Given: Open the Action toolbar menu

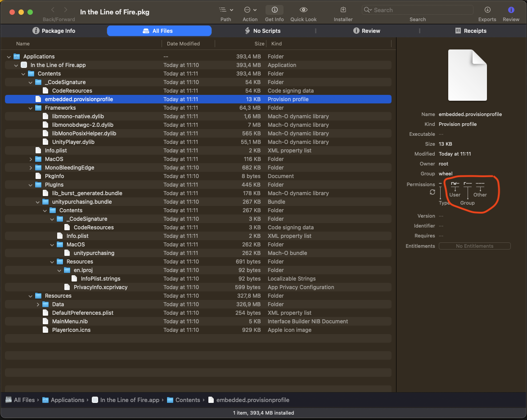Looking at the screenshot, I should [250, 10].
